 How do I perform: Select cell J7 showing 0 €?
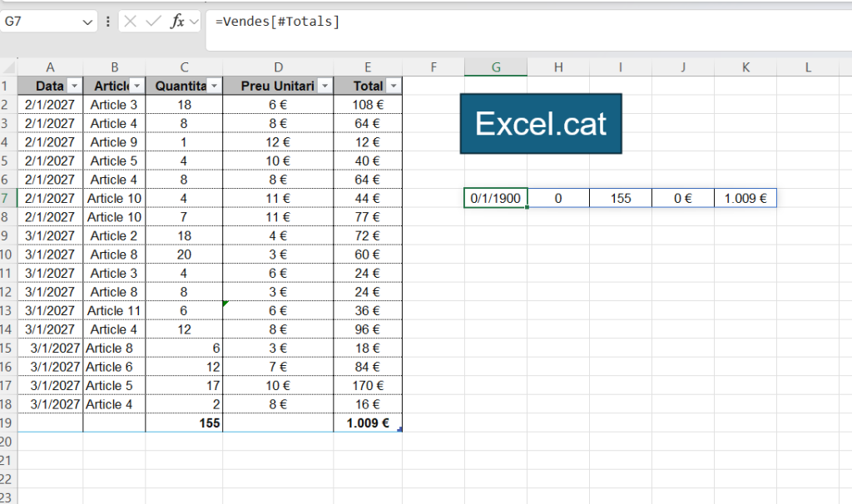click(683, 198)
